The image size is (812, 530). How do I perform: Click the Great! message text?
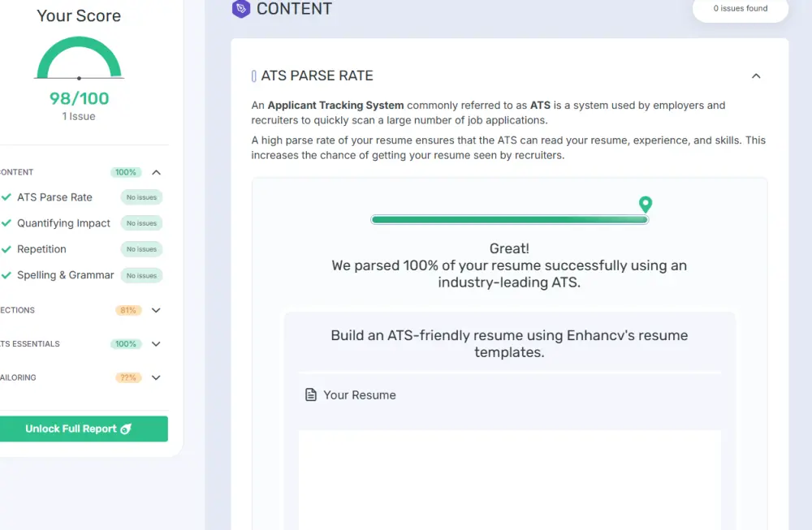(510, 248)
